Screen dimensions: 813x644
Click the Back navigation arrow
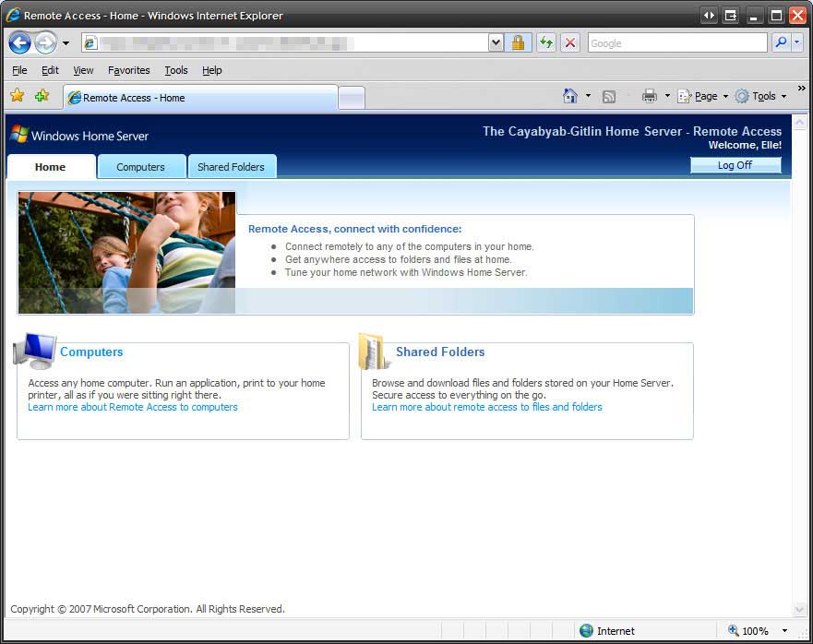tap(19, 42)
